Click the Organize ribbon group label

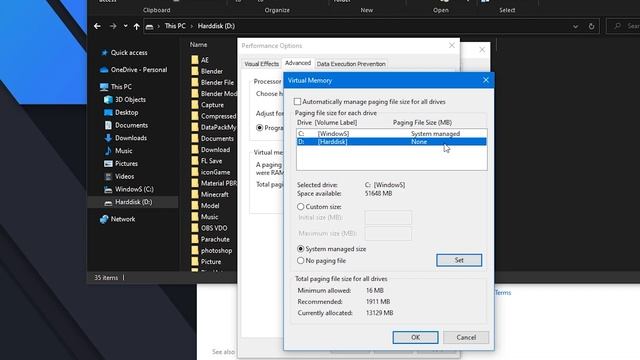pyautogui.click(x=277, y=10)
